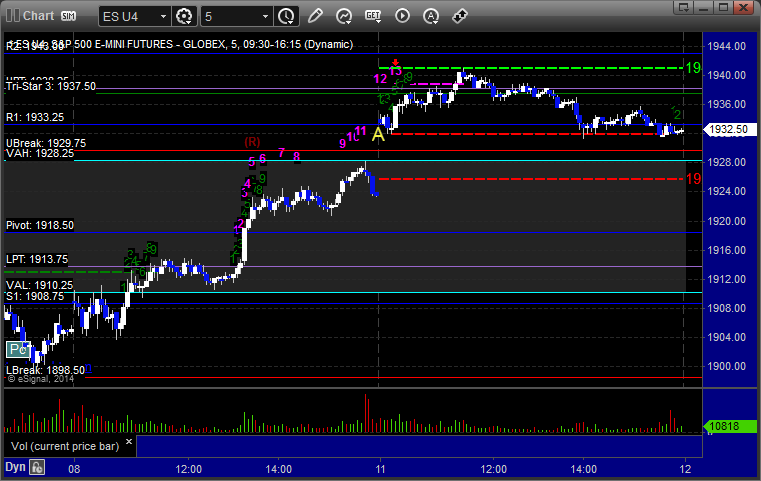Click the chart title ES U4 E-MINI FUTURES
This screenshot has height=481, width=761.
tap(180, 44)
